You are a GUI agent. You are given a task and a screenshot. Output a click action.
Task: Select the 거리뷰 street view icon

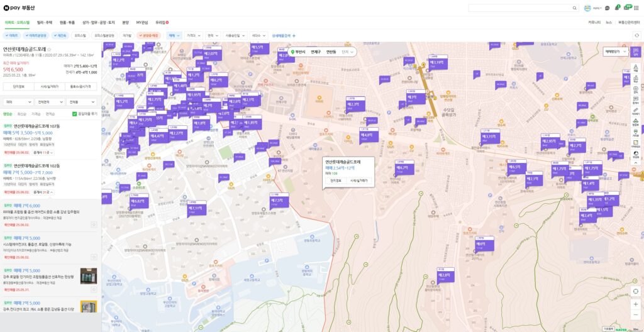[636, 133]
